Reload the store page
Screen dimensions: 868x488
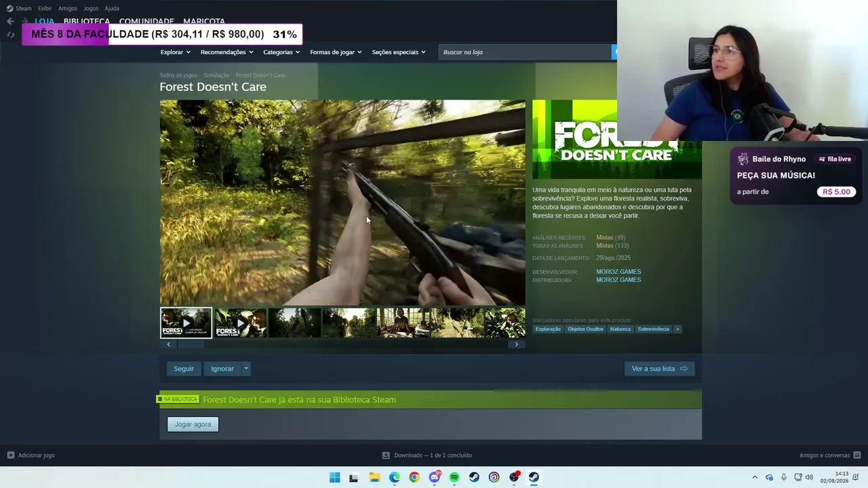10,35
